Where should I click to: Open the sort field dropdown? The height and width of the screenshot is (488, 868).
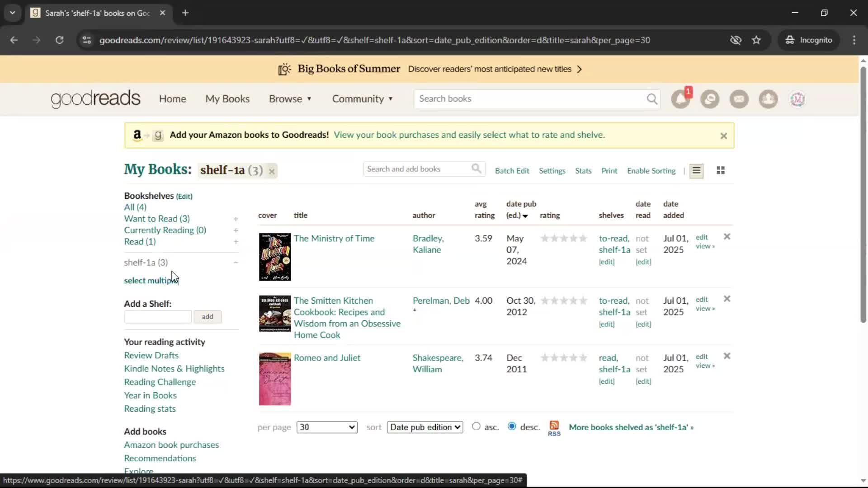(425, 427)
